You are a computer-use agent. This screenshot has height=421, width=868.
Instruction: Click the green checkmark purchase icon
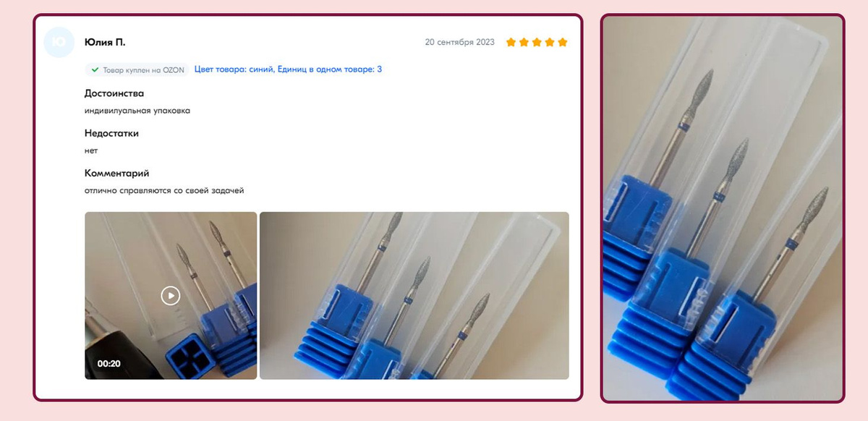click(x=95, y=70)
